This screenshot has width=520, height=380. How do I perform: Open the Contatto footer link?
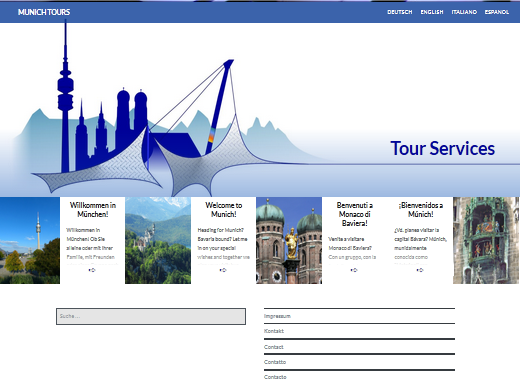[x=275, y=362]
